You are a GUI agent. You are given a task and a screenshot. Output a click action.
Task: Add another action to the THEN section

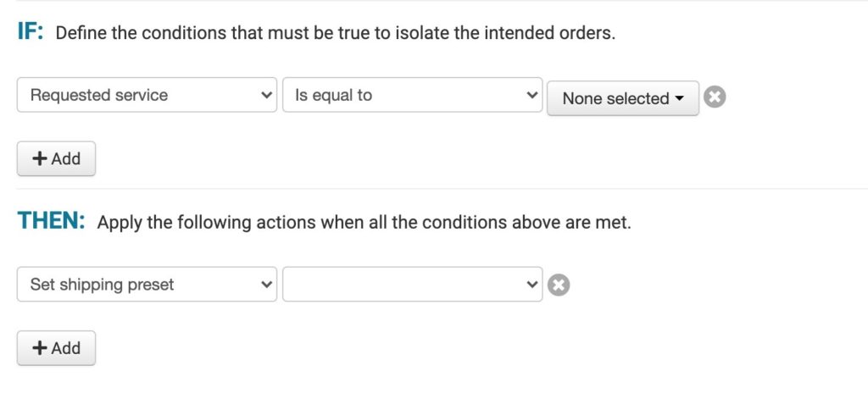pyautogui.click(x=56, y=348)
